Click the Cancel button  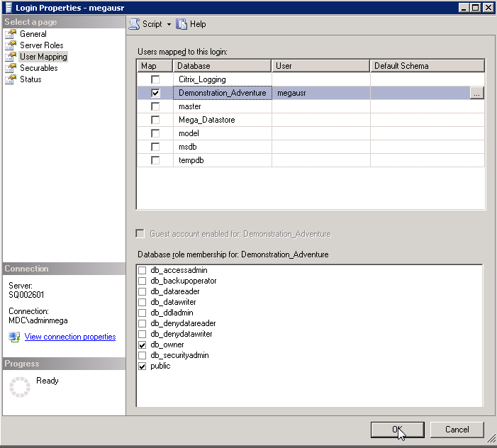(457, 430)
